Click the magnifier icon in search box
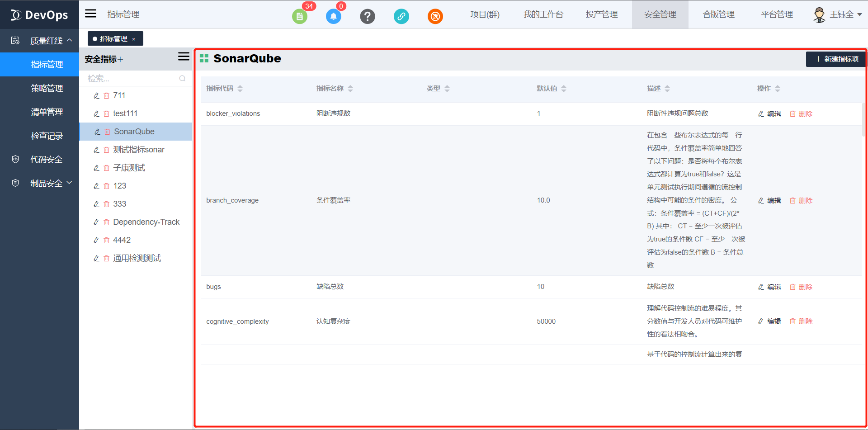Viewport: 868px width, 430px height. tap(182, 78)
